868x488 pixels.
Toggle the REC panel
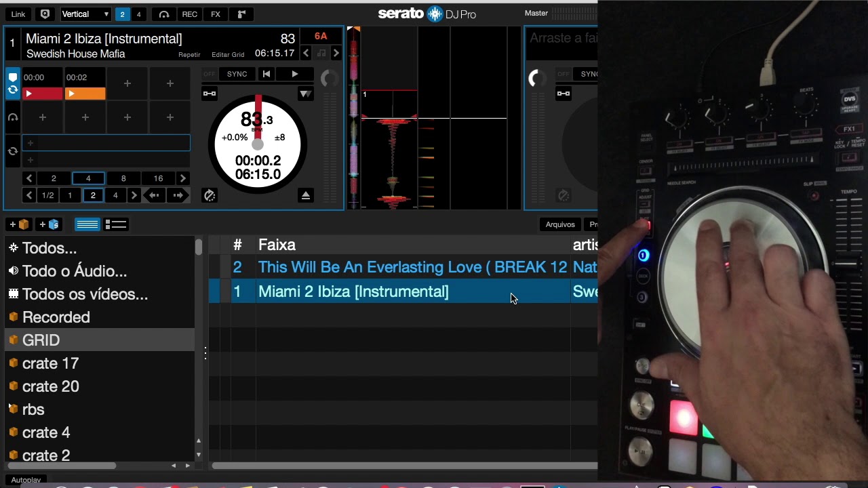(190, 14)
